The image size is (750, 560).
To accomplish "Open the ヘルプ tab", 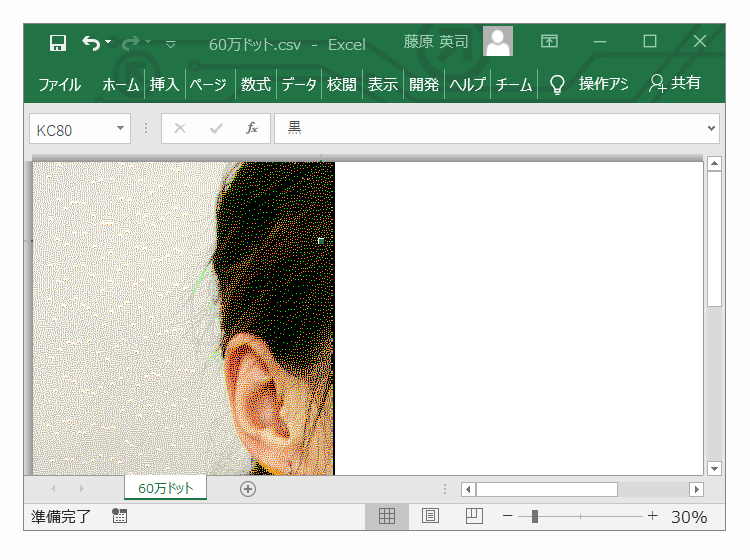I will click(x=467, y=85).
